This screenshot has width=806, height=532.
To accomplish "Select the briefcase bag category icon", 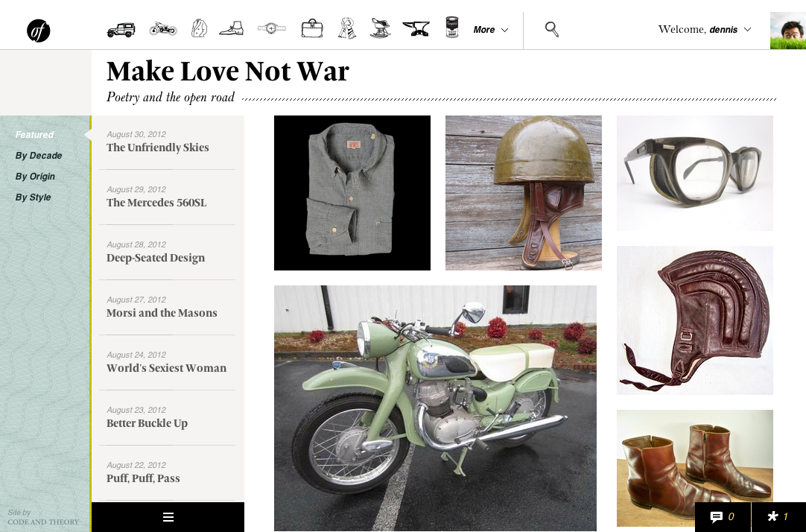I will 311,29.
